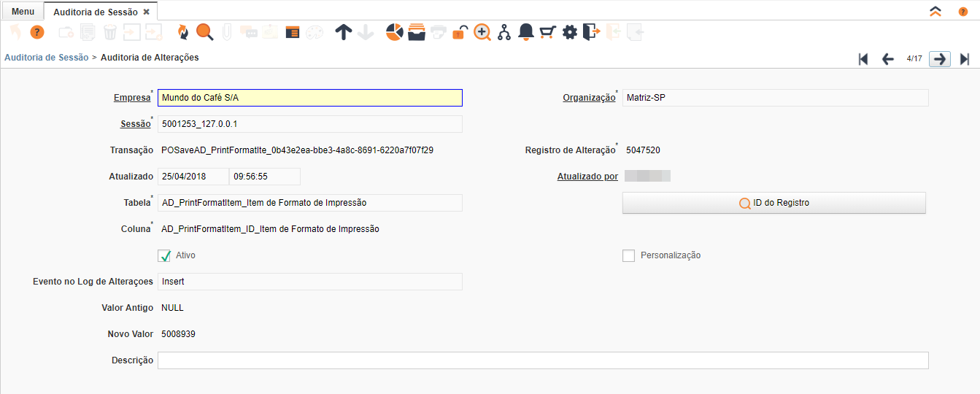Click the small orange help icon at the top right

pyautogui.click(x=963, y=12)
